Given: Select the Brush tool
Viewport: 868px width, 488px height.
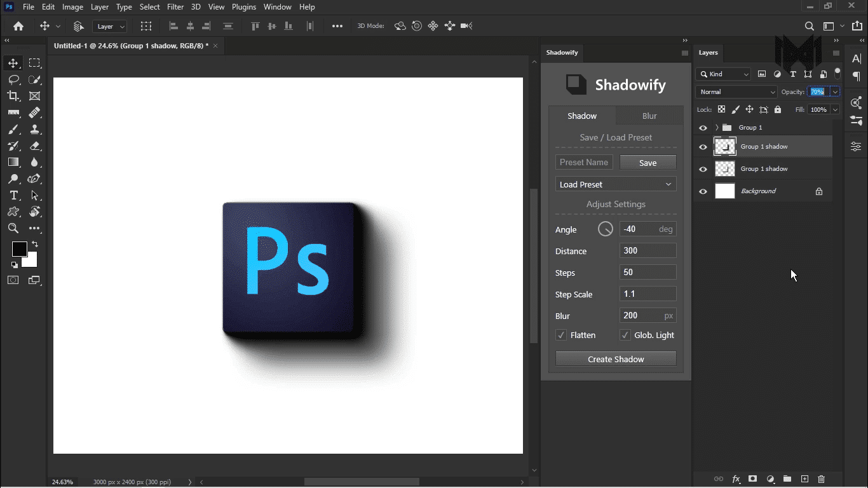Looking at the screenshot, I should [x=13, y=129].
